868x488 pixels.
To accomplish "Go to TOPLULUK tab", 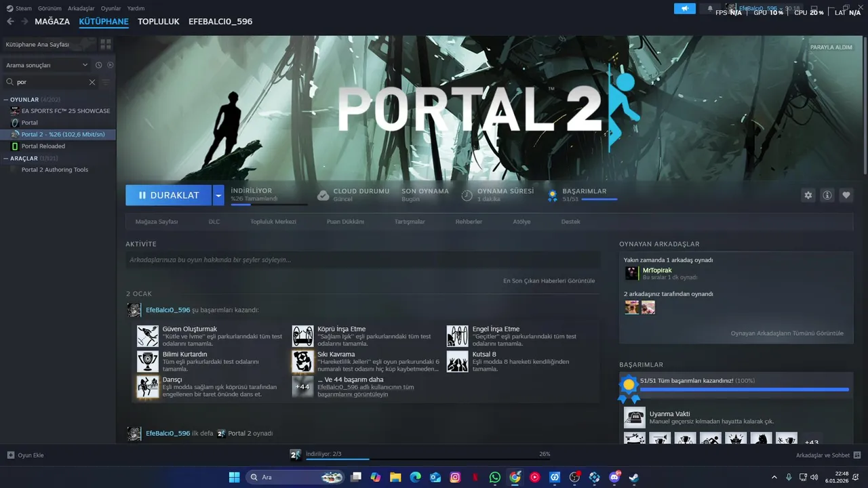I will (159, 22).
